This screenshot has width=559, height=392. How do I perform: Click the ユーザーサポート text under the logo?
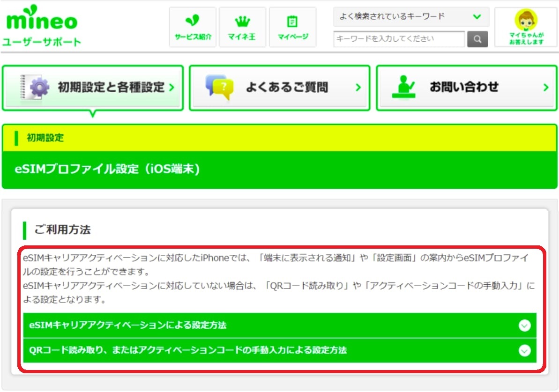tap(42, 42)
